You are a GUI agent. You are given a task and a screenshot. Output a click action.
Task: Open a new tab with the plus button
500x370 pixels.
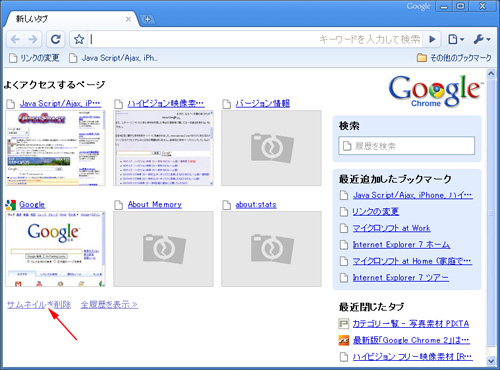click(x=147, y=19)
